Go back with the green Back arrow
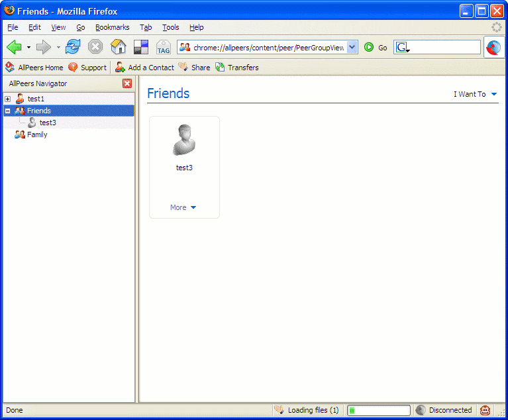 point(14,47)
